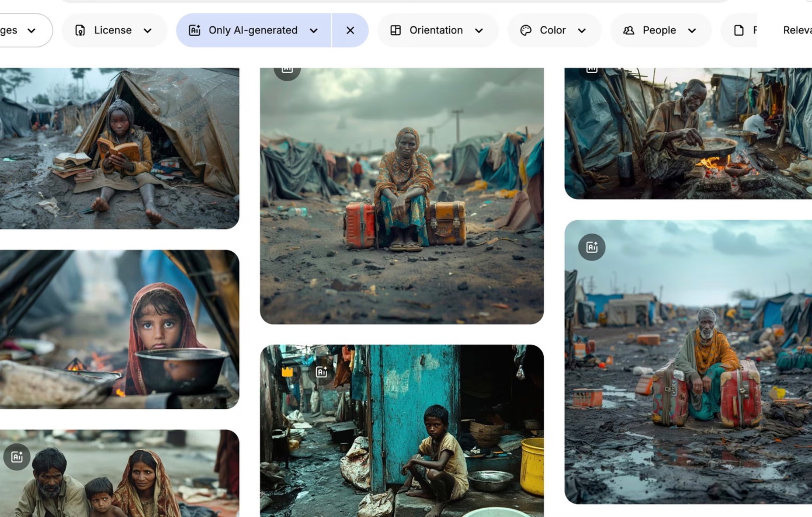Remove the Only AI-generated filter with X
Viewport: 812px width, 517px height.
(350, 30)
